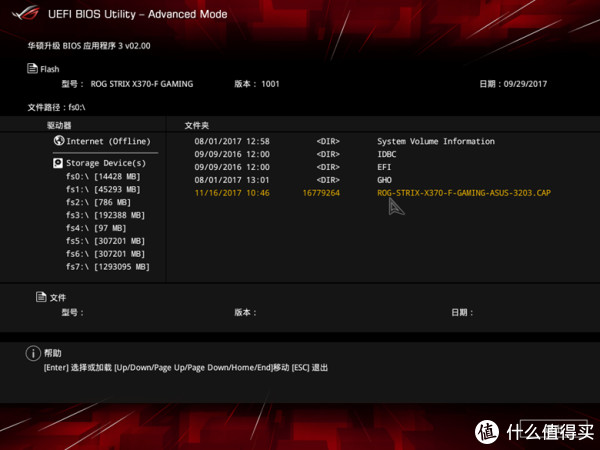Click the Flash document icon

[x=32, y=68]
